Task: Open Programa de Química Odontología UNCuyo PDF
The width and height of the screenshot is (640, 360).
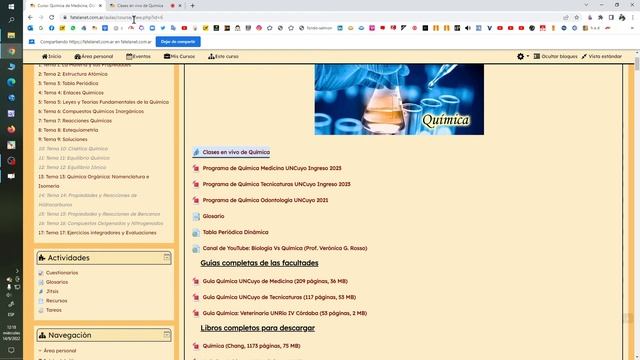Action: click(x=265, y=200)
